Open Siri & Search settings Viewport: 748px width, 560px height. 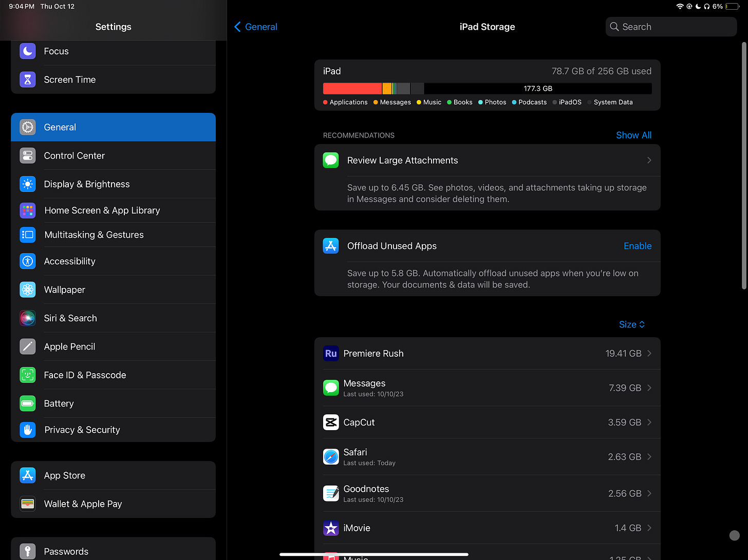pyautogui.click(x=113, y=318)
